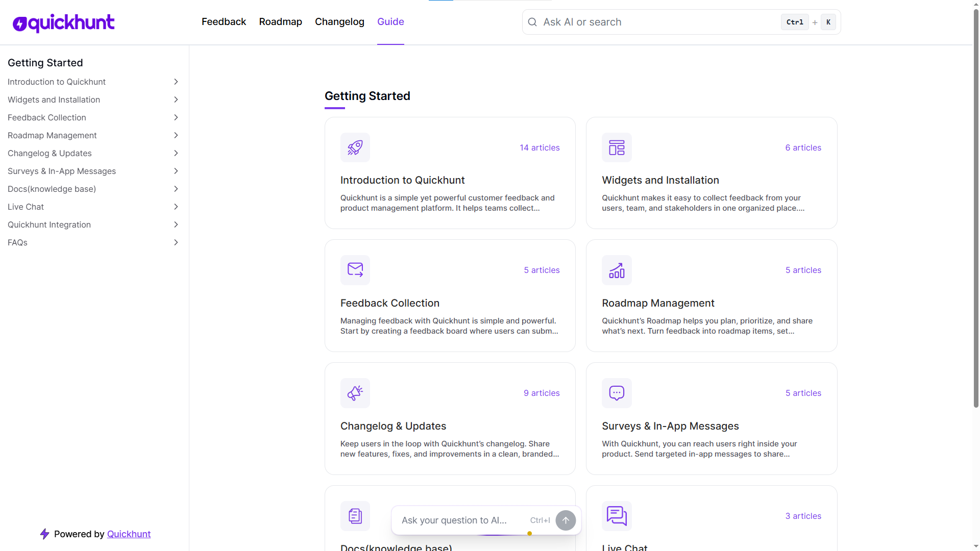Click the K shortcut key badge
The height and width of the screenshot is (551, 980).
point(828,22)
